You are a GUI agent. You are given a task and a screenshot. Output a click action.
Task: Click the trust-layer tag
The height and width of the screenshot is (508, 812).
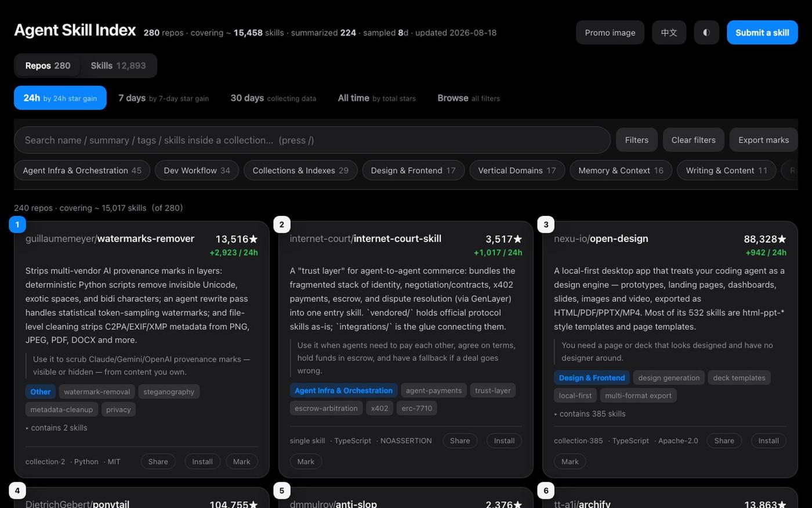point(493,391)
